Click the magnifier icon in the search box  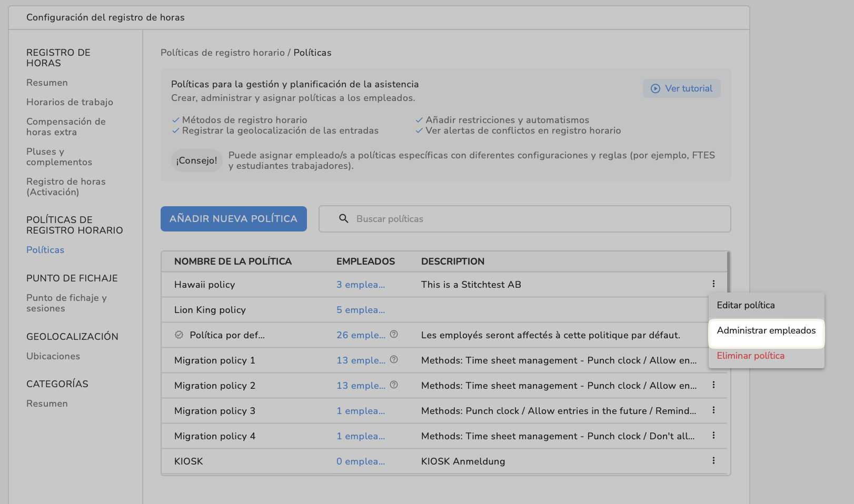344,219
